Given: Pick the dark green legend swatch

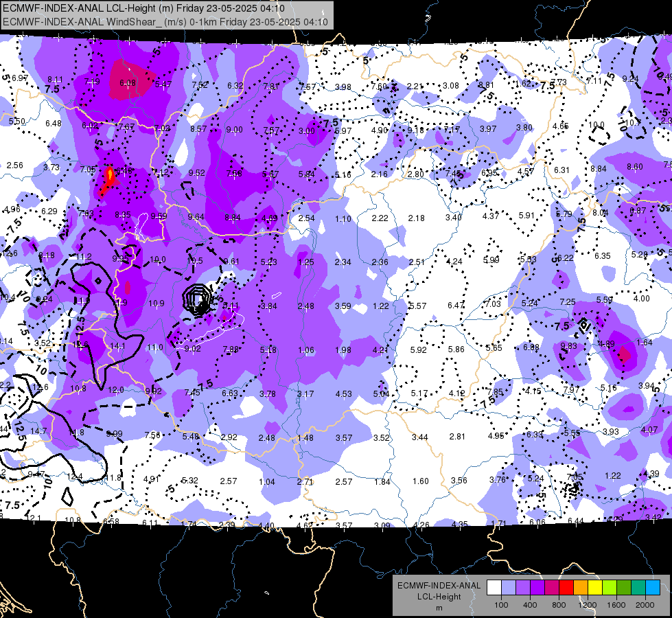Looking at the screenshot, I should 624,587.
